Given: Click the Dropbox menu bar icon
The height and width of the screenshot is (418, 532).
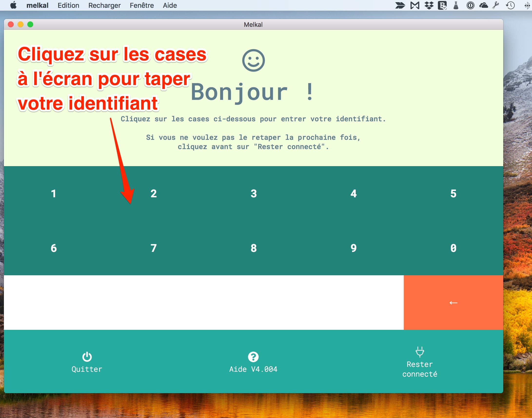Looking at the screenshot, I should 429,5.
